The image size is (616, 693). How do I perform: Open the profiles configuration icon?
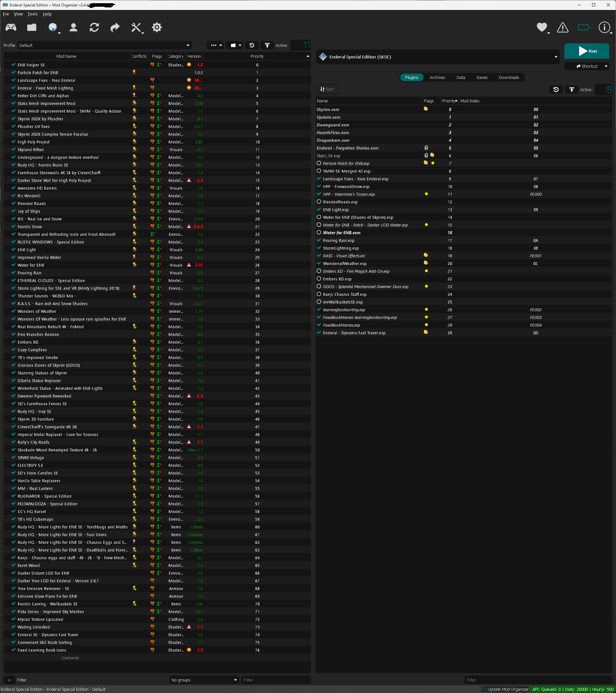pyautogui.click(x=73, y=27)
